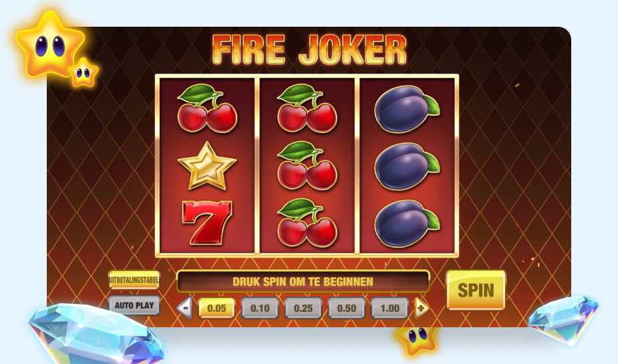Increase bet with the plus arrow
618x364 pixels.
coord(422,308)
